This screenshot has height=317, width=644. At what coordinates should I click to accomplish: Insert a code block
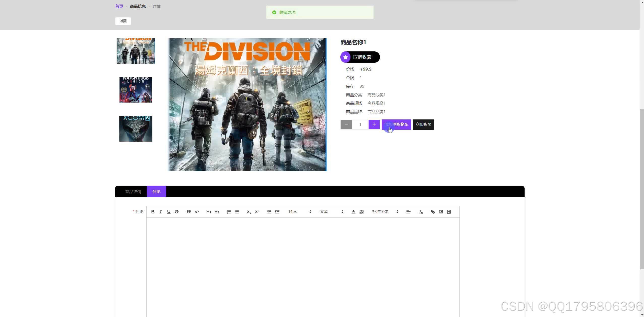point(197,212)
